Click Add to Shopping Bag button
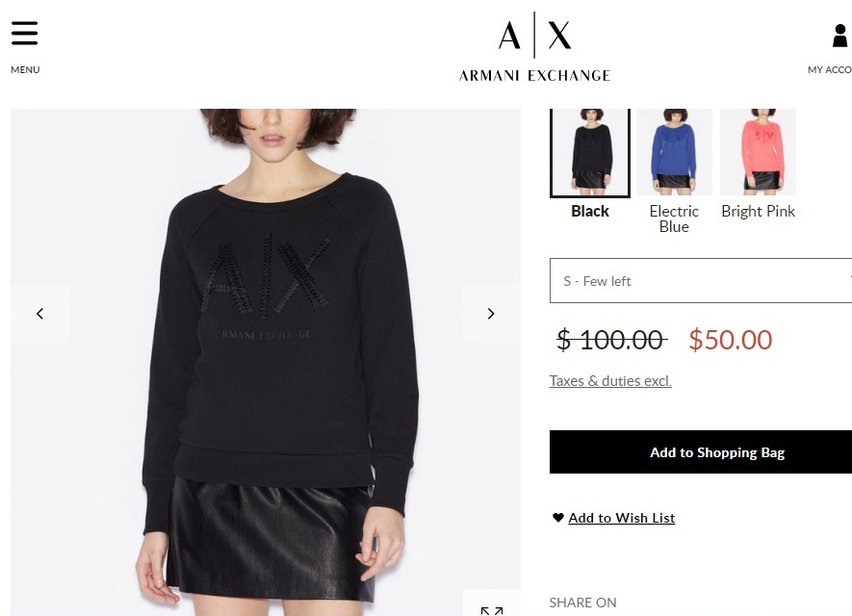 (701, 452)
